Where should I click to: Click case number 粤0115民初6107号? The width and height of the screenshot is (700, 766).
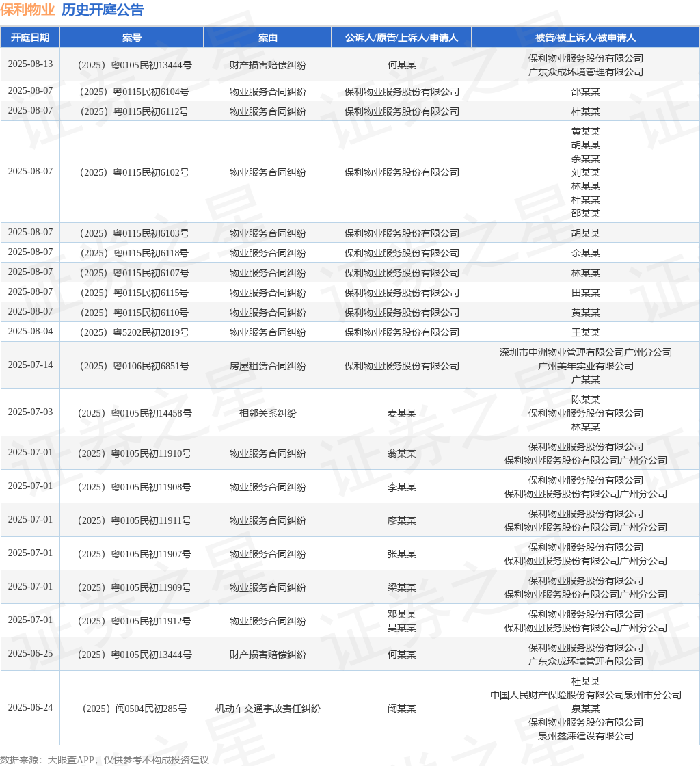[135, 273]
